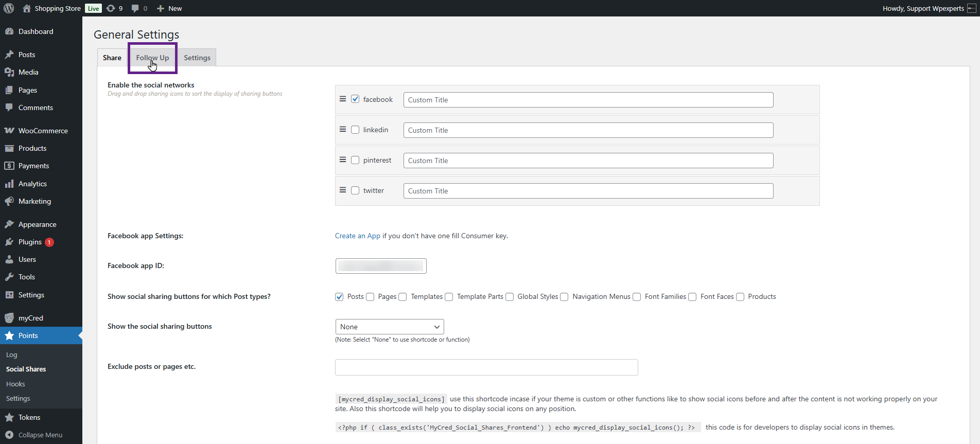The height and width of the screenshot is (444, 980).
Task: Open the comments bubble icon in admin bar
Action: 135,8
